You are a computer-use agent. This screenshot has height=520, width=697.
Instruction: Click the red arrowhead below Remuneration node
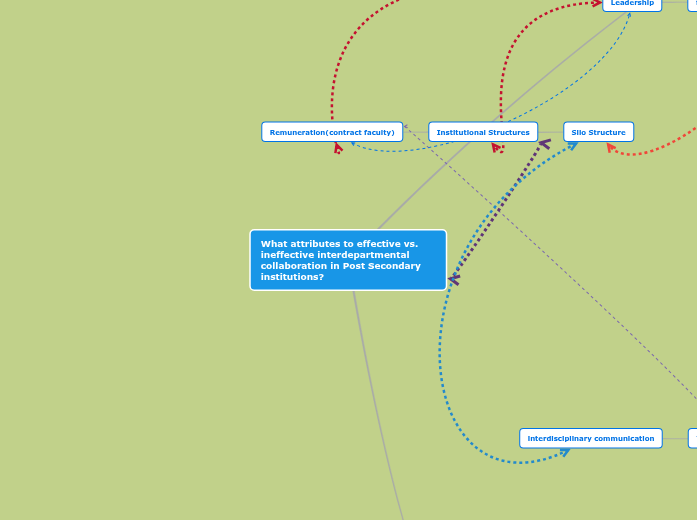coord(338,149)
